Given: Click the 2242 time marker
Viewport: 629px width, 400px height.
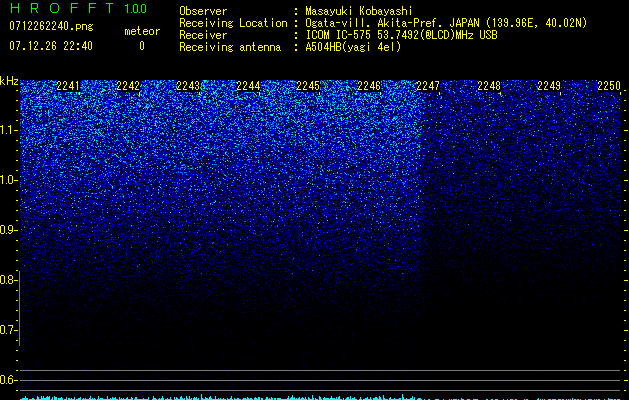Looking at the screenshot, I should point(128,86).
